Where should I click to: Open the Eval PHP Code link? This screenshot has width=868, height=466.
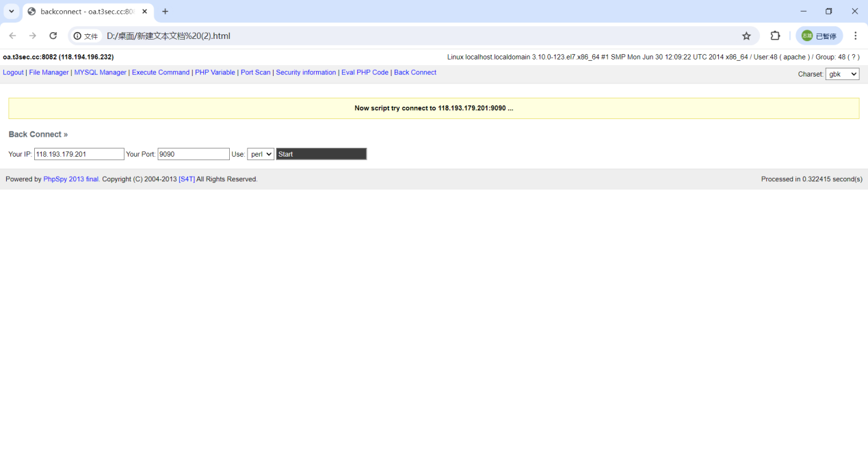tap(365, 73)
